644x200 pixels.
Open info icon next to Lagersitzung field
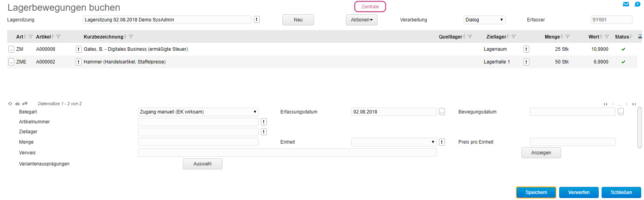pos(257,19)
